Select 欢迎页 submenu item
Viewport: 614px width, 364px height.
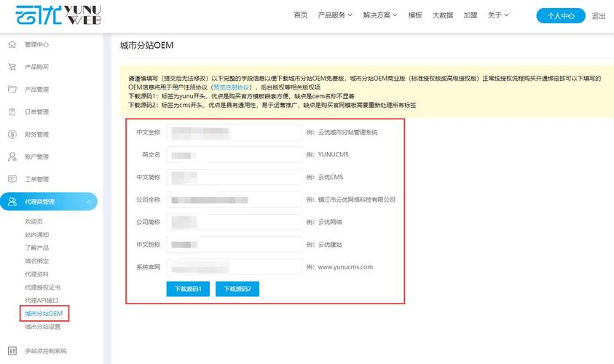coord(34,221)
